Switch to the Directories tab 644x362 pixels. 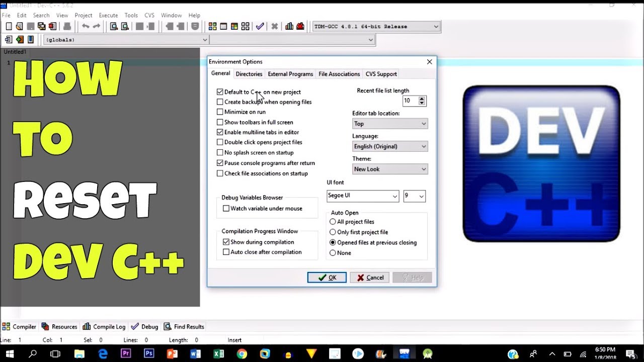tap(249, 74)
